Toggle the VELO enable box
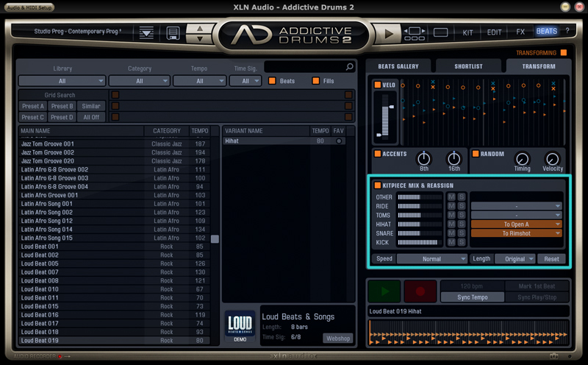588x365 pixels. pos(378,85)
